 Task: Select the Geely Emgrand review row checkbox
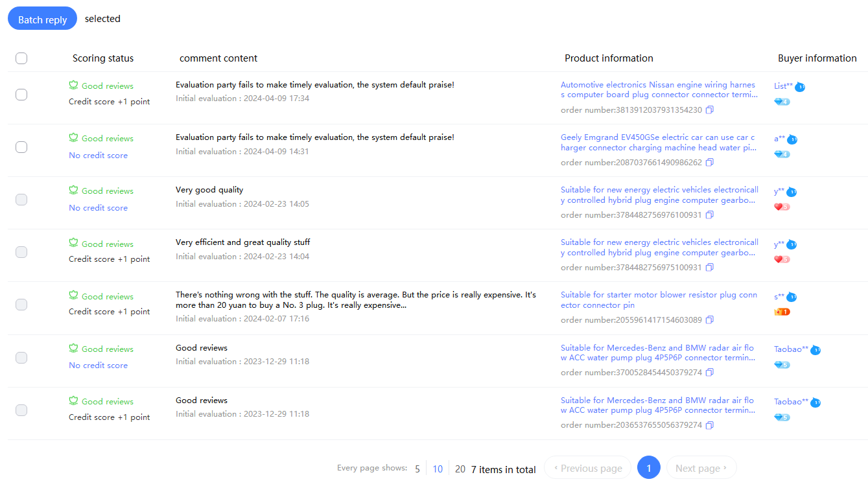pyautogui.click(x=21, y=147)
